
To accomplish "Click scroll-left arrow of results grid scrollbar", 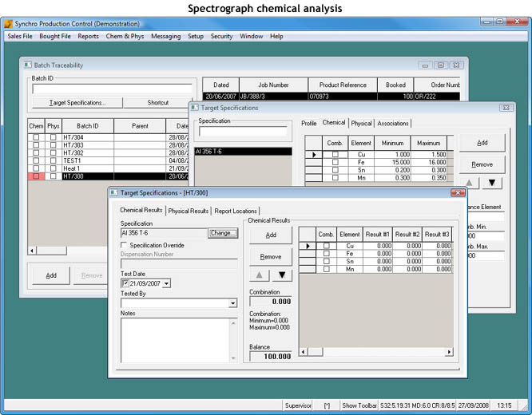I will point(304,352).
